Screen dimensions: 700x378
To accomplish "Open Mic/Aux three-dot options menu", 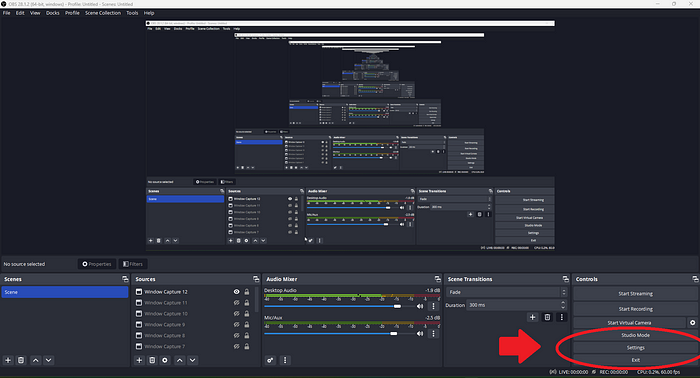I will tap(433, 333).
